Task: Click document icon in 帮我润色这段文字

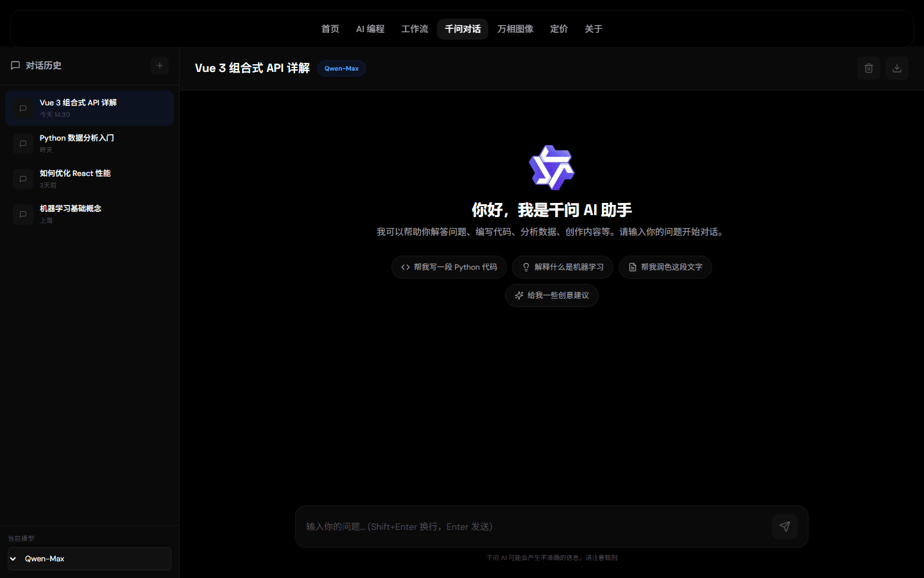Action: pyautogui.click(x=633, y=267)
